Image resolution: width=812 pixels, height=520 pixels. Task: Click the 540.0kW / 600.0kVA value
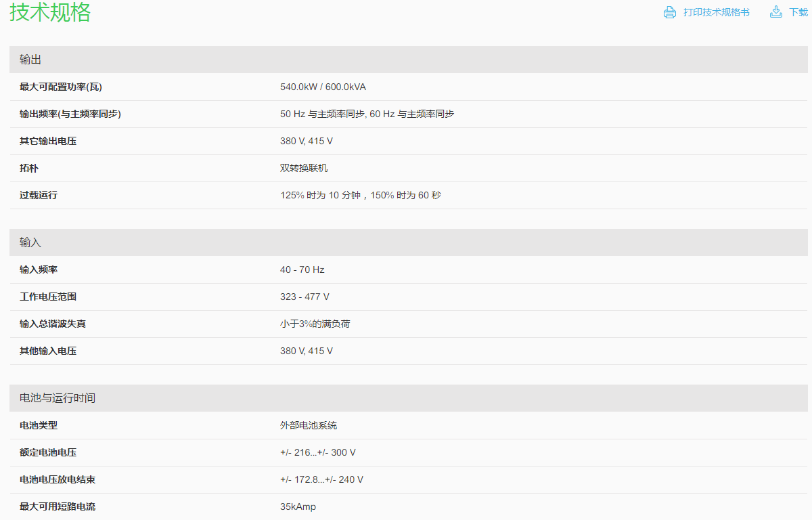(323, 87)
